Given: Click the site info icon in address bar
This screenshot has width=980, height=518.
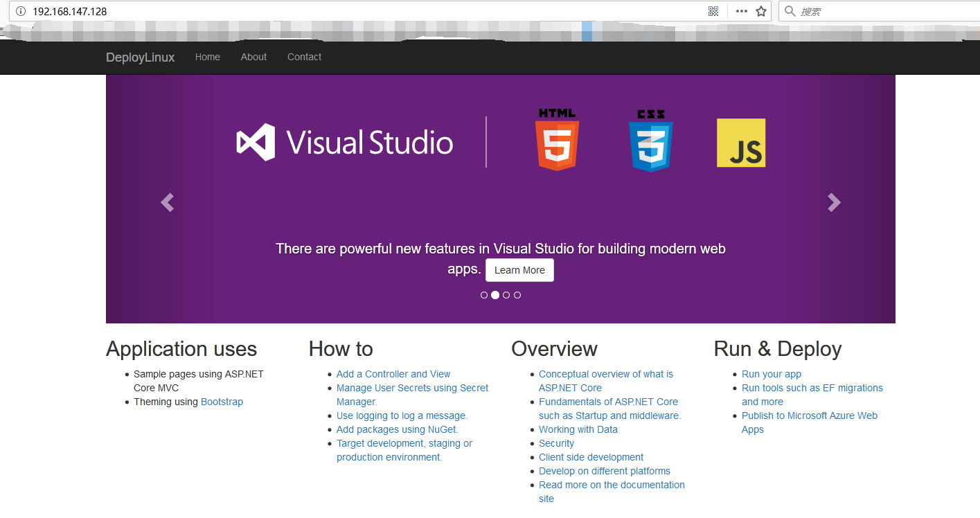Looking at the screenshot, I should click(x=20, y=11).
